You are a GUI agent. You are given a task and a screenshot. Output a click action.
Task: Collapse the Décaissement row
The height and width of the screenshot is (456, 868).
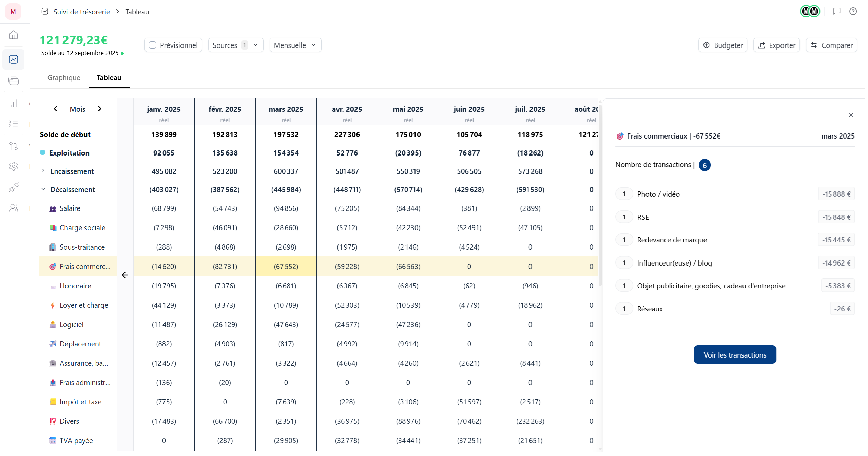click(43, 189)
